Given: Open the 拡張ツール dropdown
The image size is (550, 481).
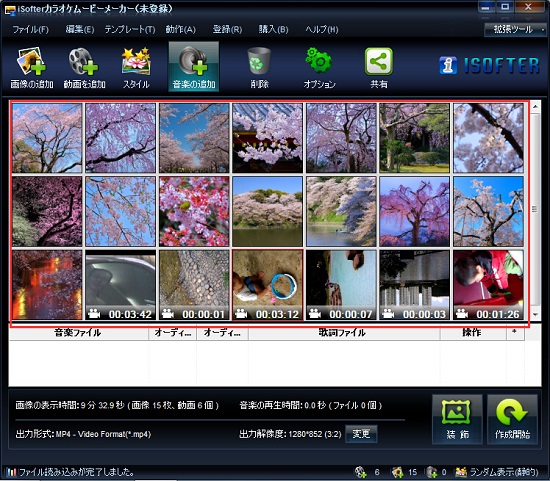Looking at the screenshot, I should (x=515, y=30).
